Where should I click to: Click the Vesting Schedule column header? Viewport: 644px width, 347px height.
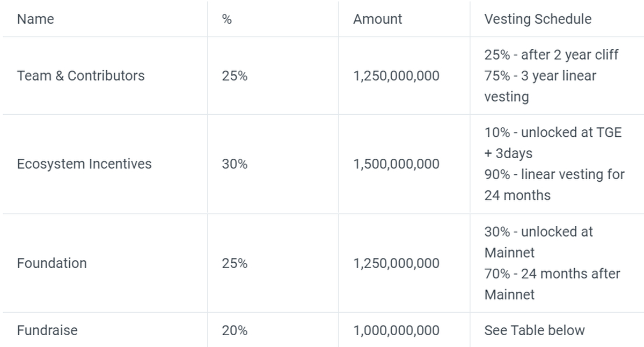[x=538, y=19]
